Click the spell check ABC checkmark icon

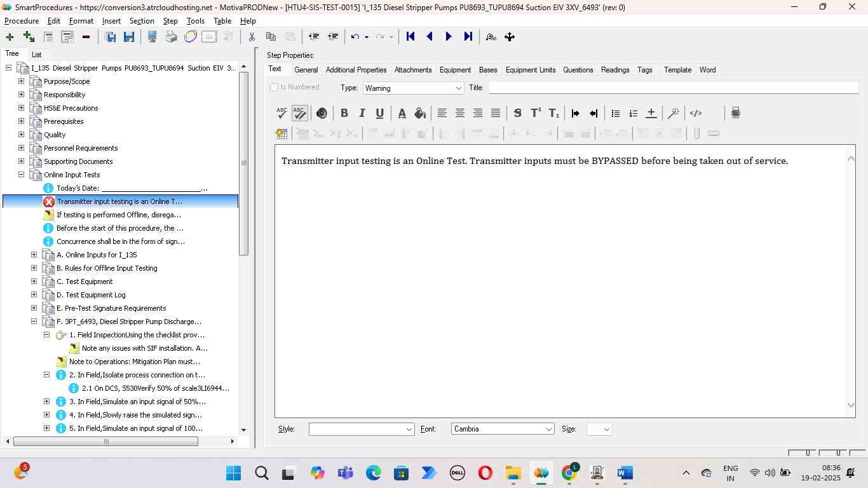[x=281, y=113]
